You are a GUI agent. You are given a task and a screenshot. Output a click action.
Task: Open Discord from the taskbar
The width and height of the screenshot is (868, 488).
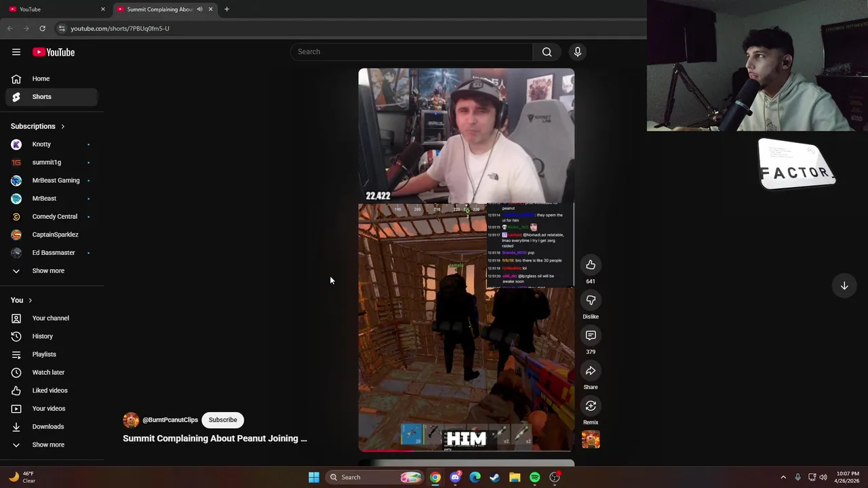(455, 477)
